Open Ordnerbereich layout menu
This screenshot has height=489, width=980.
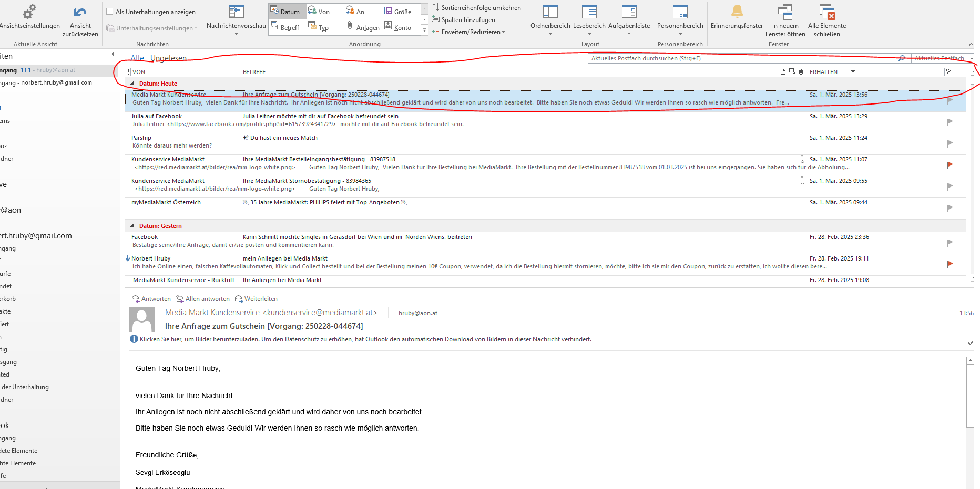click(550, 21)
